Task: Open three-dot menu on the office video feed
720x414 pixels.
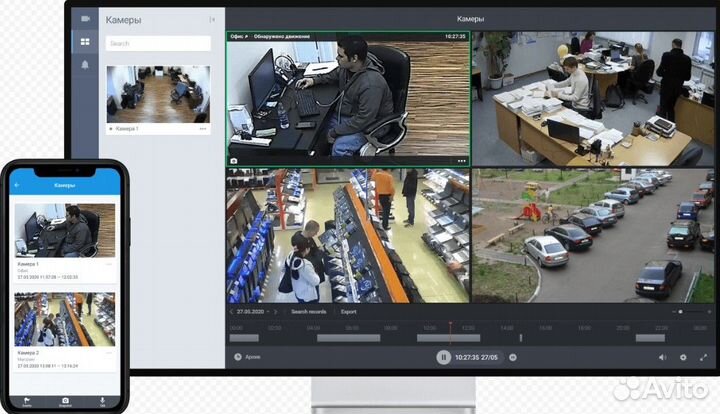Action: (x=461, y=160)
